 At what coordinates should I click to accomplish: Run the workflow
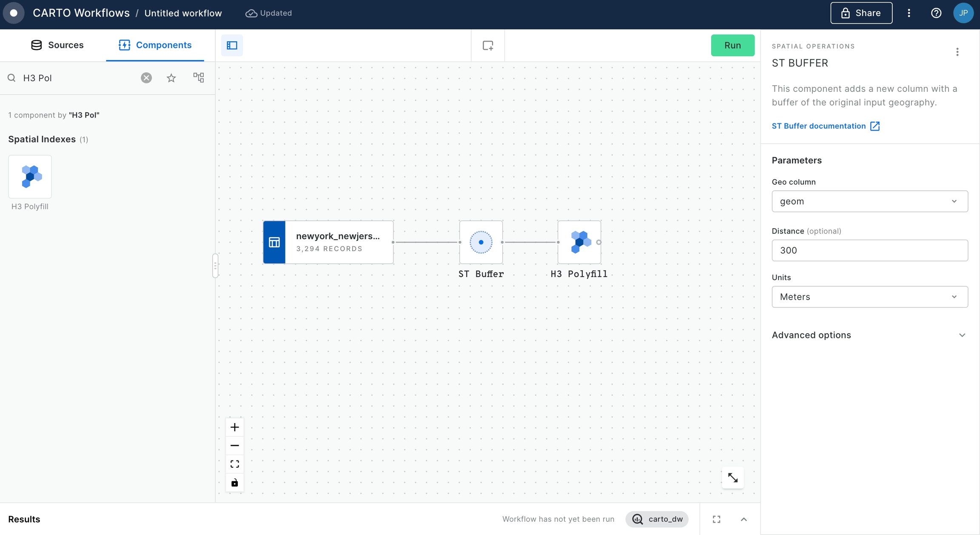point(732,46)
